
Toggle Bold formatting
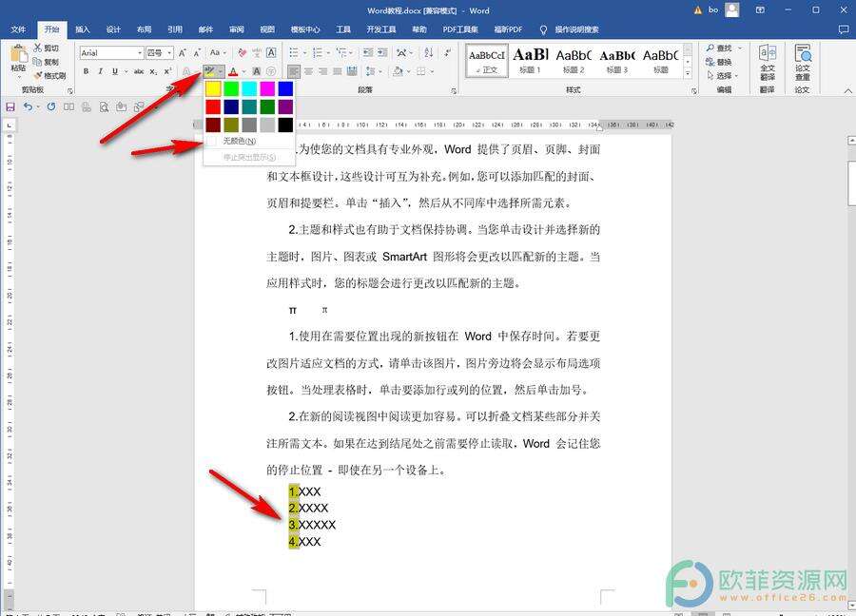coord(86,71)
